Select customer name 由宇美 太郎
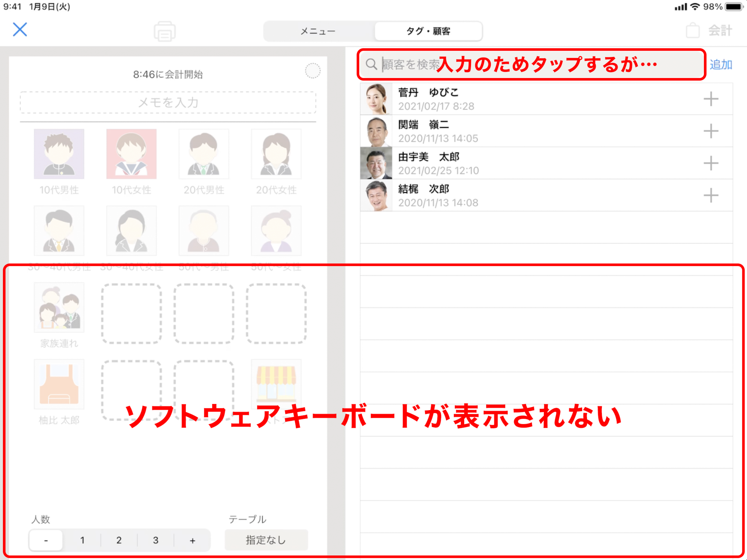 click(429, 157)
